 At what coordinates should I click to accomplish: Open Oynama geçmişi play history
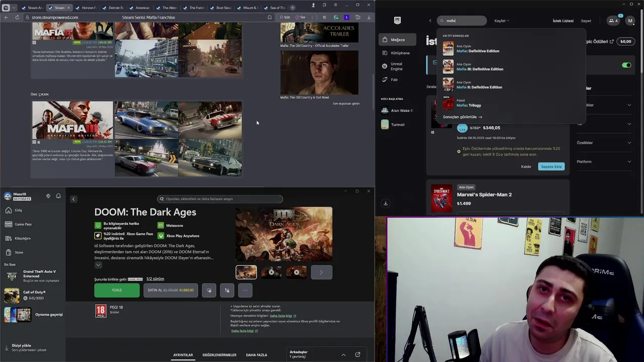[x=33, y=315]
